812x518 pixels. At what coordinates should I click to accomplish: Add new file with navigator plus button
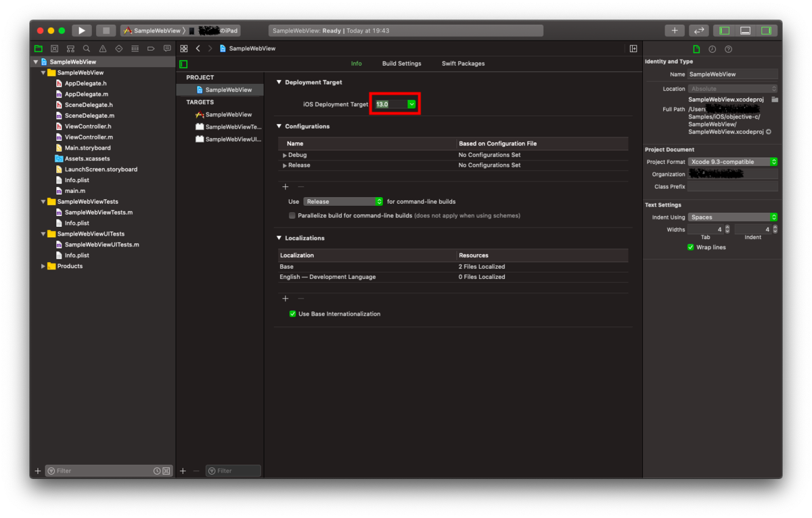click(38, 471)
